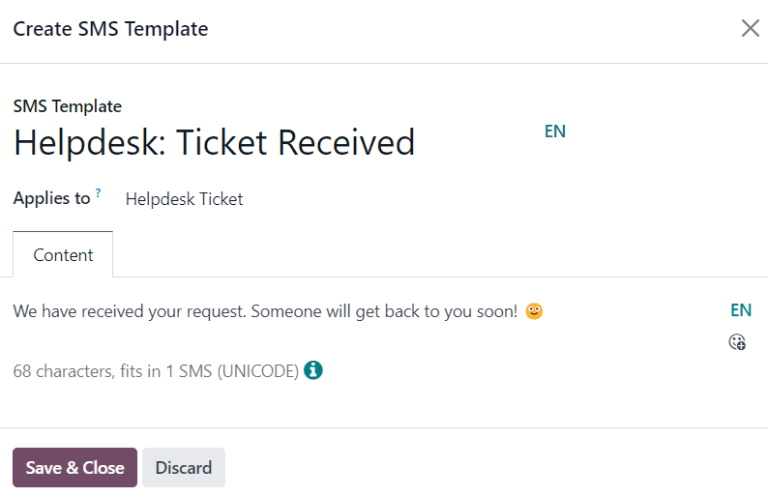Click the Create SMS Template dialog title
The width and height of the screenshot is (768, 497).
[x=110, y=29]
